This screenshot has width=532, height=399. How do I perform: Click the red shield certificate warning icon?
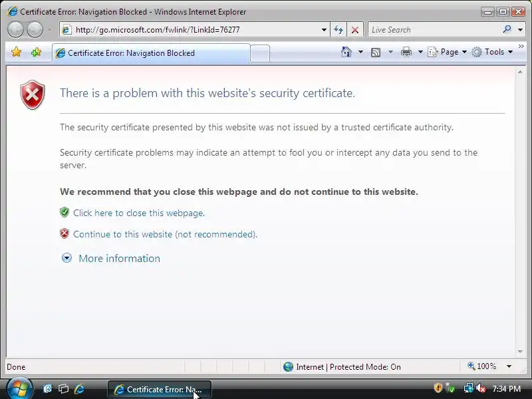tap(32, 94)
